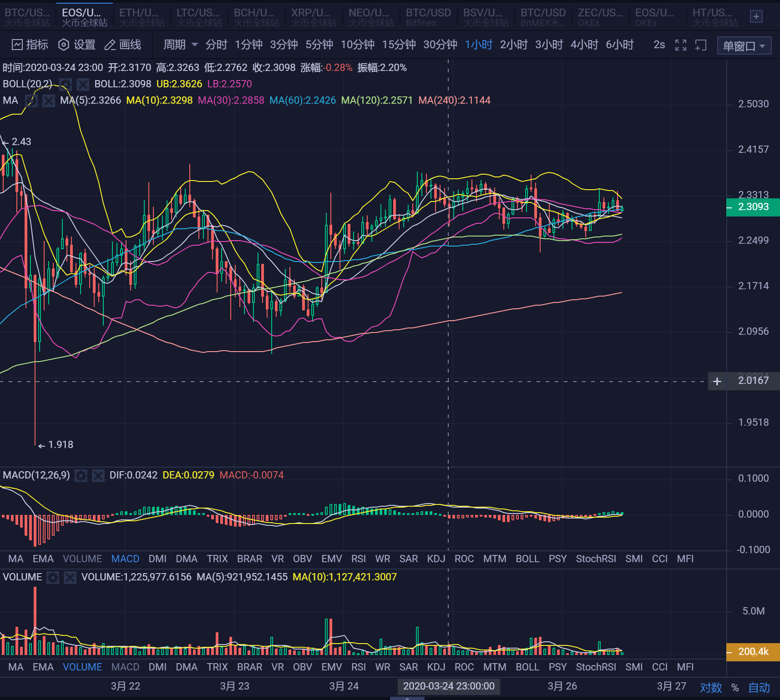This screenshot has height=700, width=780.
Task: Toggle 对数 logarithmic scale
Action: (x=711, y=687)
